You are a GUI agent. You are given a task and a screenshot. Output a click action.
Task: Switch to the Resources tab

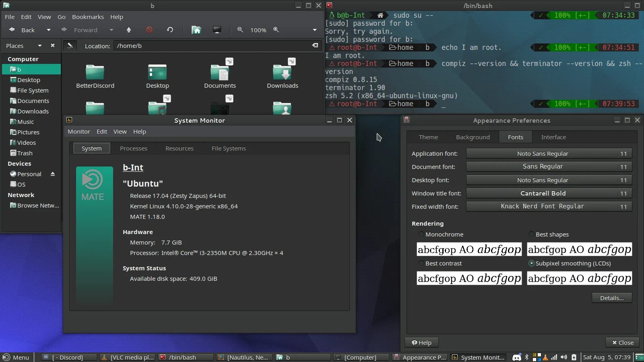180,148
